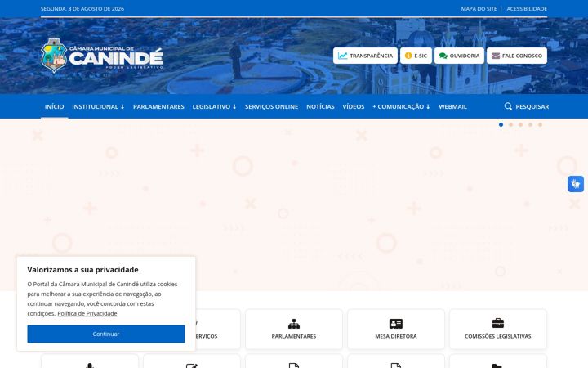Viewport: 588px width, 368px height.
Task: Open the Mesa Diretora ID card icon
Action: click(x=395, y=323)
